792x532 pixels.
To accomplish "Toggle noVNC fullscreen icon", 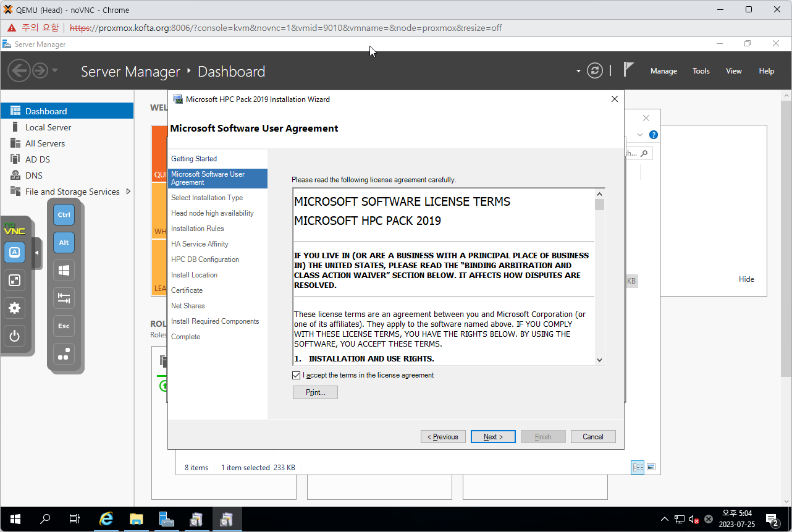I will point(15,281).
